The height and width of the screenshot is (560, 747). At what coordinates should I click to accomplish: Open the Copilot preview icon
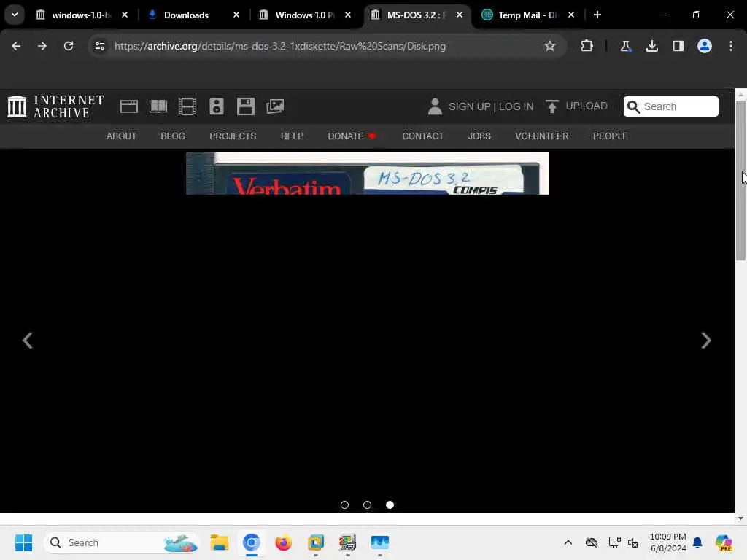(723, 542)
